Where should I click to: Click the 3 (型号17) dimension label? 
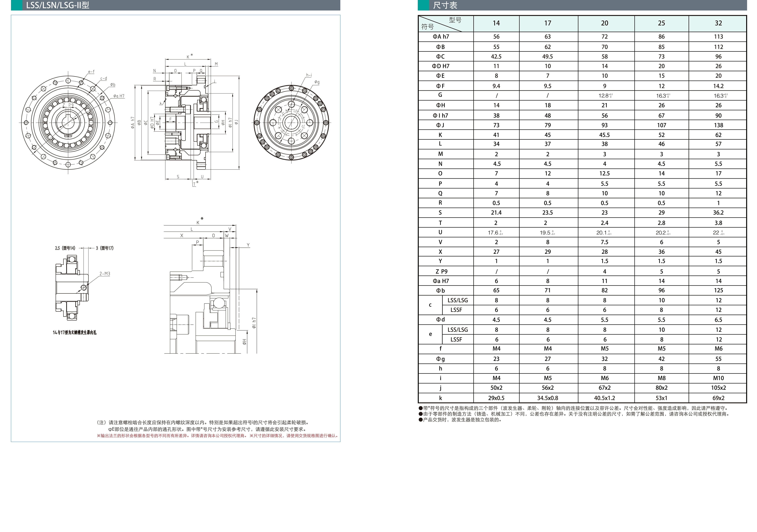pos(104,248)
